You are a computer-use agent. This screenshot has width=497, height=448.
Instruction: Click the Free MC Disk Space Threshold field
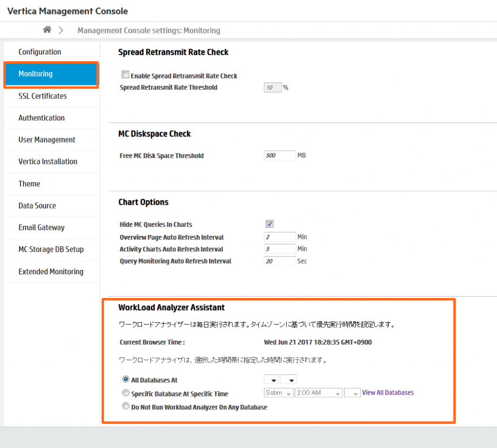pos(280,156)
